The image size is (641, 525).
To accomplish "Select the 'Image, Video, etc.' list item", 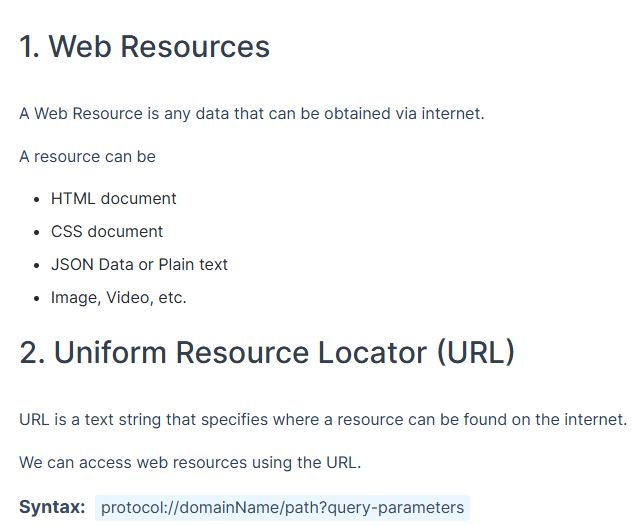I will [x=119, y=298].
